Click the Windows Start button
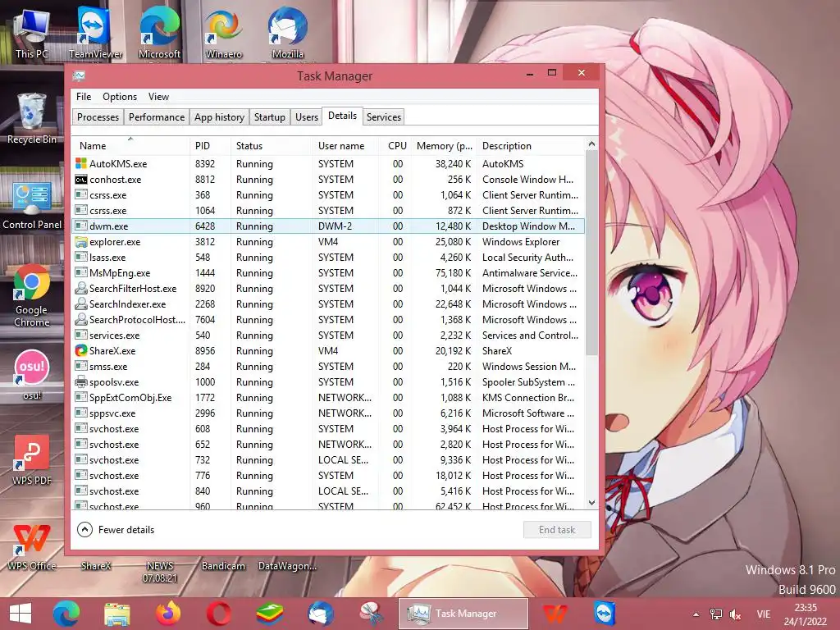Image resolution: width=840 pixels, height=630 pixels. [21, 614]
